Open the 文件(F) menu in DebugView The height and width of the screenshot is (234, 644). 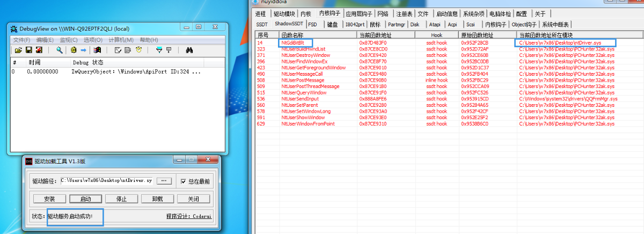pos(22,40)
